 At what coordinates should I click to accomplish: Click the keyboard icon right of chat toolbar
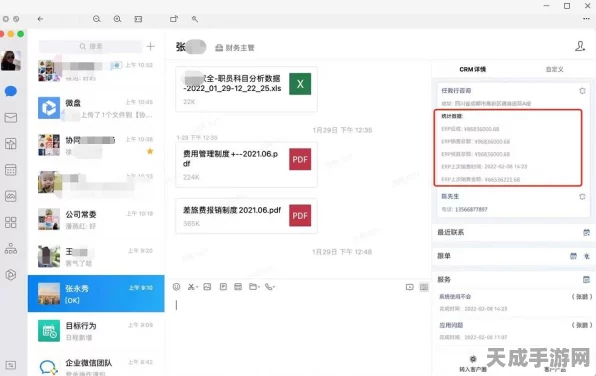coord(424,287)
